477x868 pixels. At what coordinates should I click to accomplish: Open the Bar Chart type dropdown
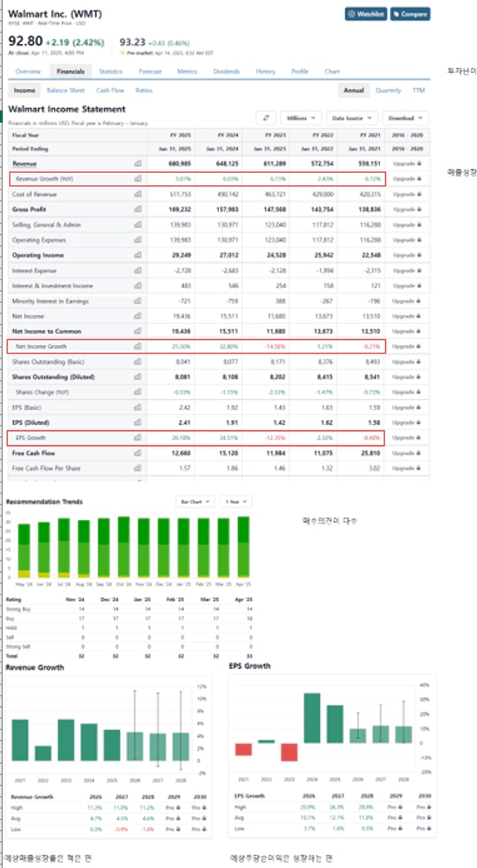click(195, 502)
